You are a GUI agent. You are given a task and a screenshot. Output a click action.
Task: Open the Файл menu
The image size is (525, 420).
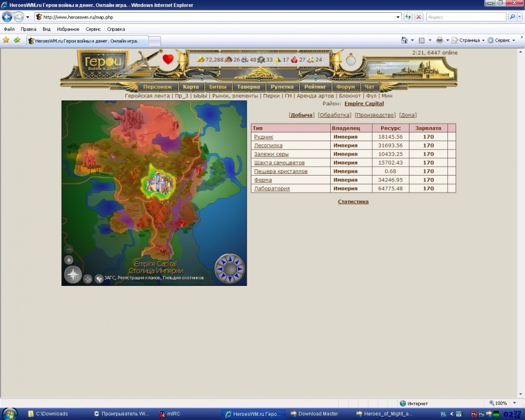point(9,29)
